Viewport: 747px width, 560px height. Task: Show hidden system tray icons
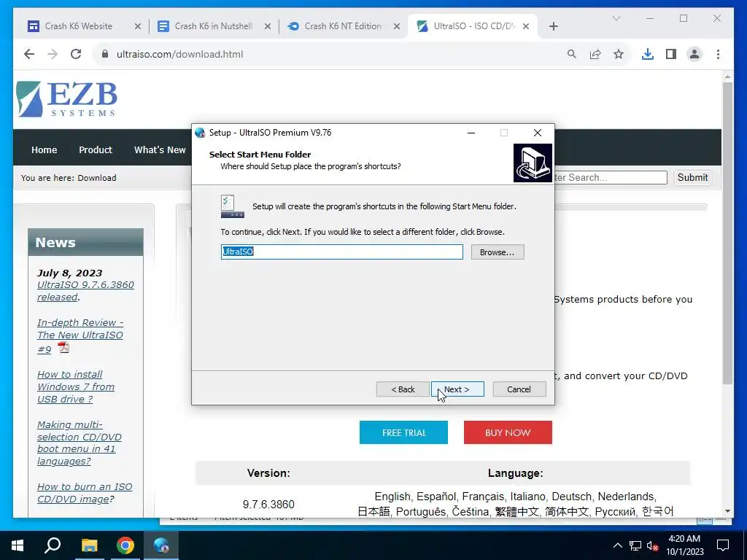(x=617, y=545)
